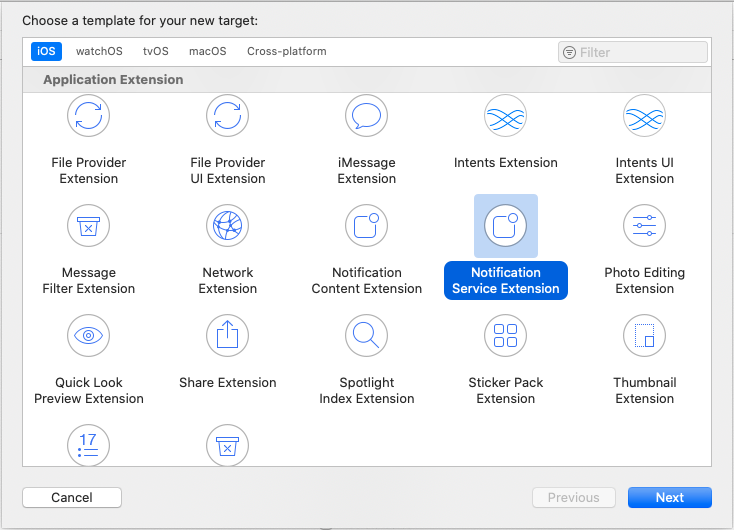
Task: Click the "Quick Look Preview Extension" label
Action: [88, 390]
